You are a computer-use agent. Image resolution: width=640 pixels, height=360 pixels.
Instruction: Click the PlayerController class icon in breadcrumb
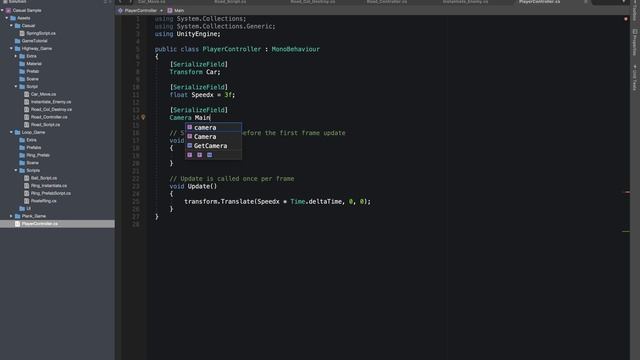coord(120,11)
